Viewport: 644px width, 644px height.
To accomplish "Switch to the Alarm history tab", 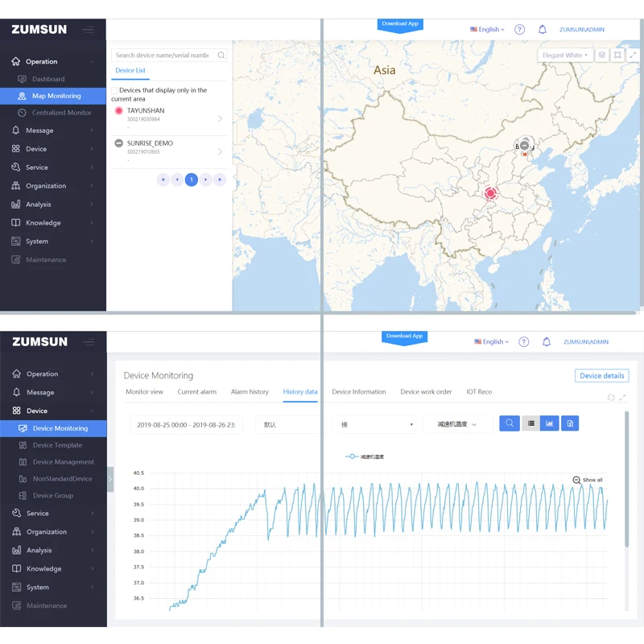I will (250, 392).
